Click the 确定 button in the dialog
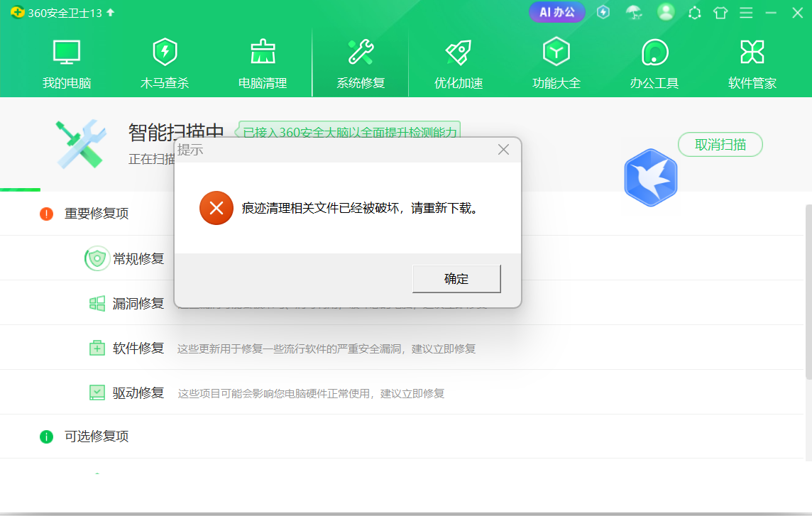812x516 pixels. click(456, 279)
